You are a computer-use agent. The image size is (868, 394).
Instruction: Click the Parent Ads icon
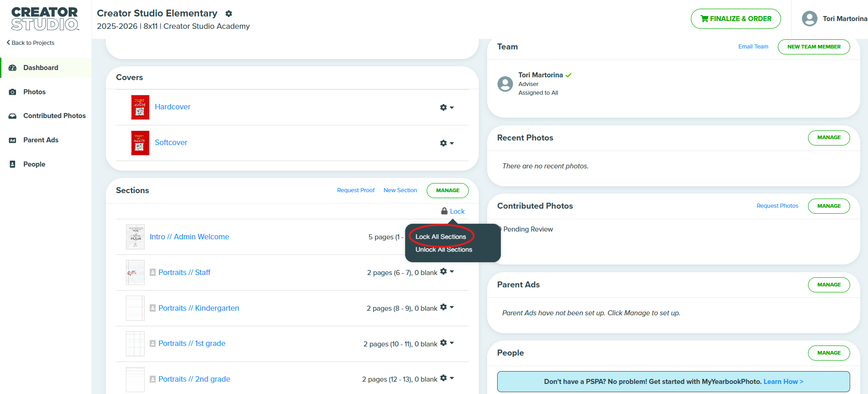point(13,140)
